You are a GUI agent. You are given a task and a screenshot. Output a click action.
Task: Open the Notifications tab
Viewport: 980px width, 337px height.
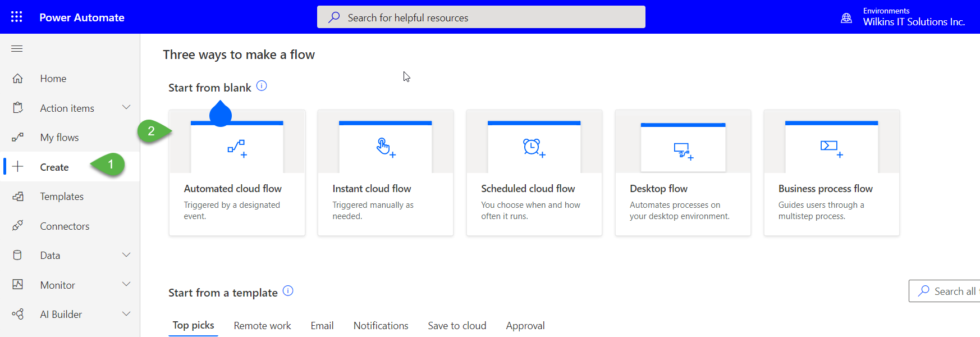381,326
